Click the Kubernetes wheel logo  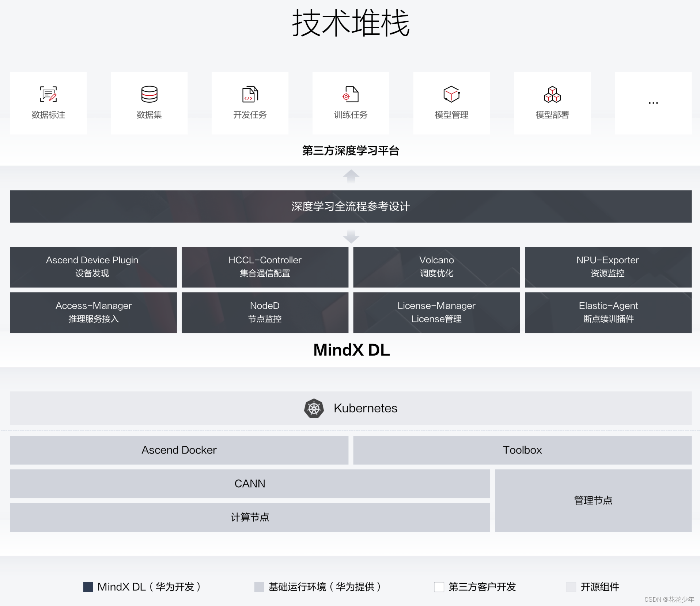pyautogui.click(x=314, y=408)
